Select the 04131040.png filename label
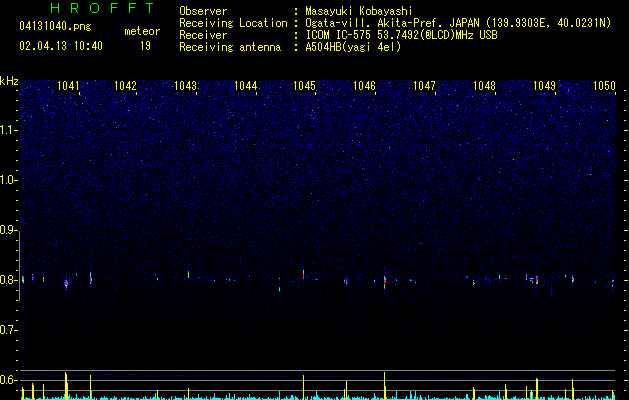 point(55,27)
